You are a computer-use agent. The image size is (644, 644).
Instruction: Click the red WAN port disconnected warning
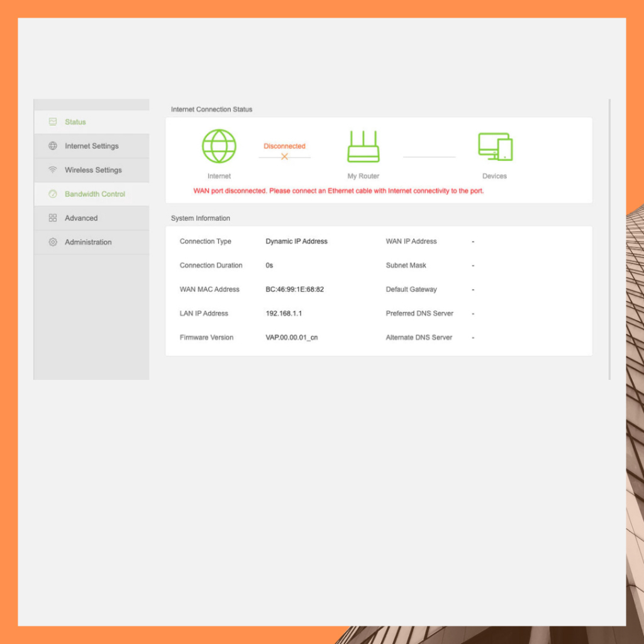(338, 191)
